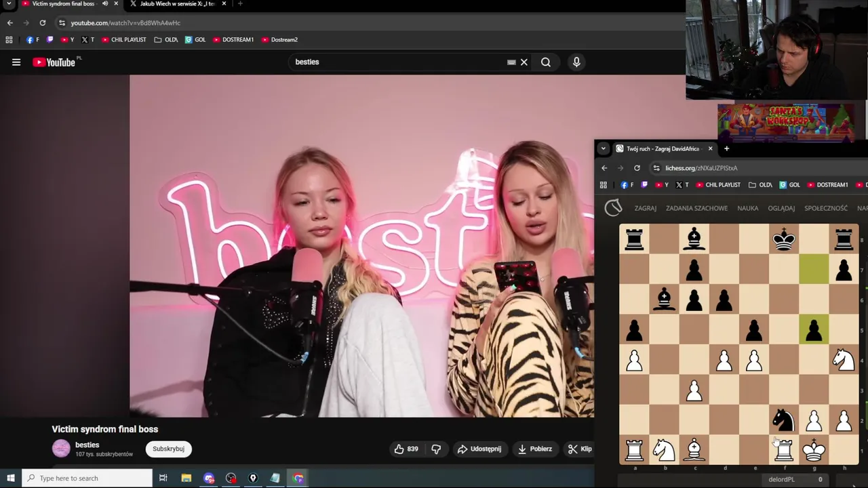Open Facebook bookmark F in YouTube window
The image size is (868, 488).
tap(33, 40)
